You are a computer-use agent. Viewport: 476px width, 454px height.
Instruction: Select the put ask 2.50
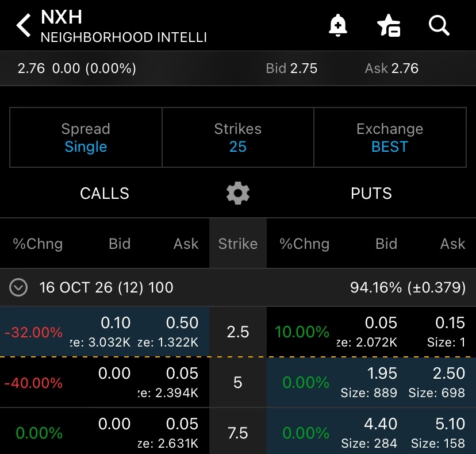436,382
